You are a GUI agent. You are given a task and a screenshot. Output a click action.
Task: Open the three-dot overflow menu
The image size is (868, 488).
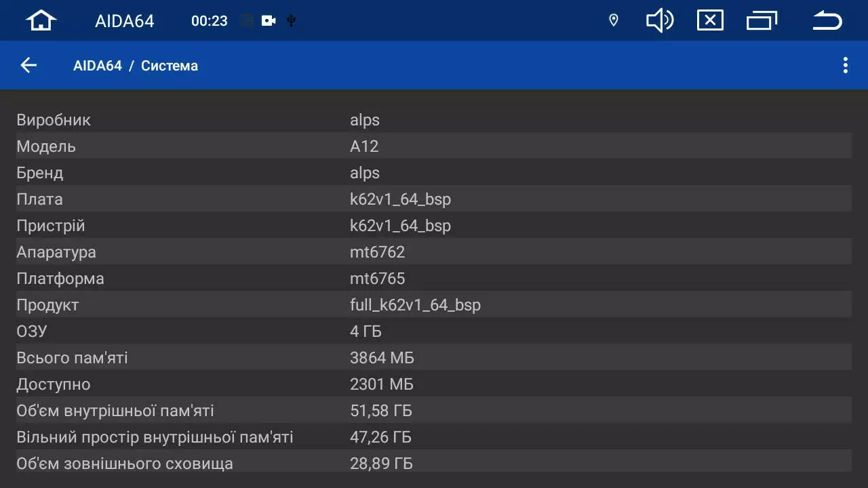845,65
